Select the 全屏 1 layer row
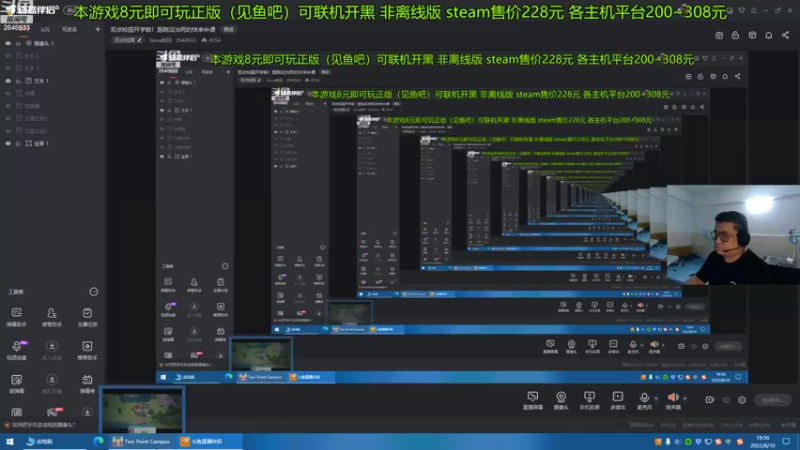 52,143
